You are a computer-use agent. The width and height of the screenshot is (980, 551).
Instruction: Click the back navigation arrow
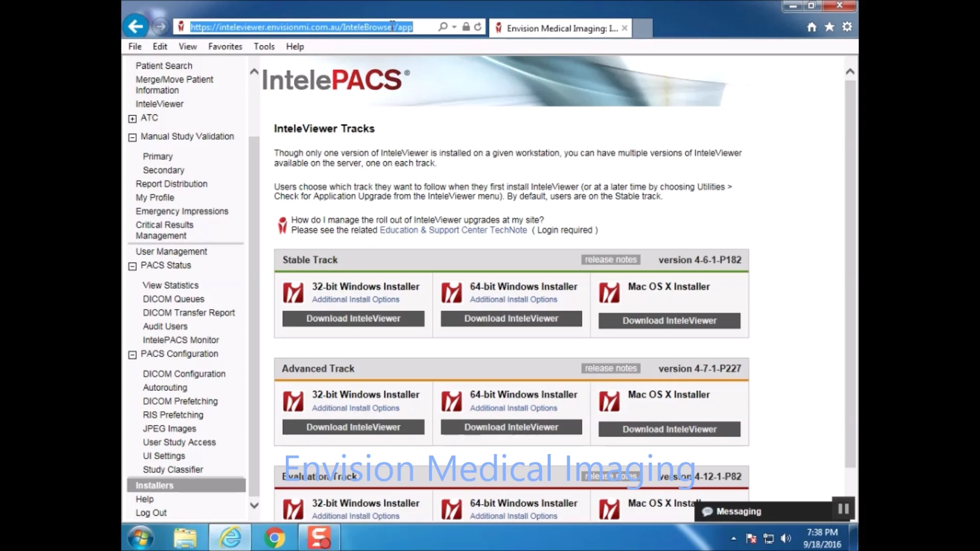coord(136,26)
